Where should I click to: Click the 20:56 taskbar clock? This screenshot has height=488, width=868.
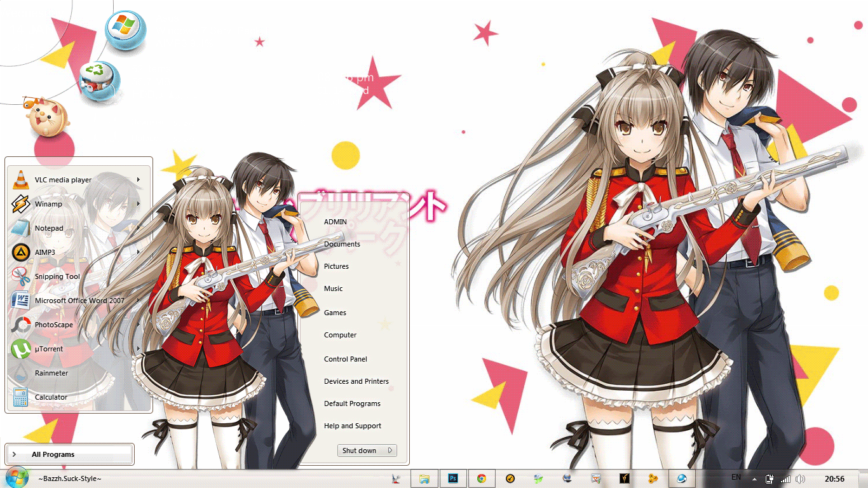click(x=834, y=479)
